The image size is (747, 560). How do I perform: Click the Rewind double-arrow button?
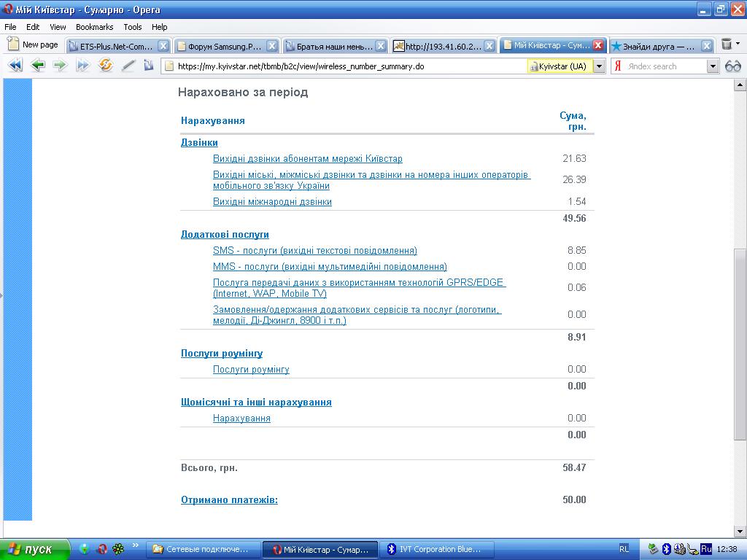point(15,66)
